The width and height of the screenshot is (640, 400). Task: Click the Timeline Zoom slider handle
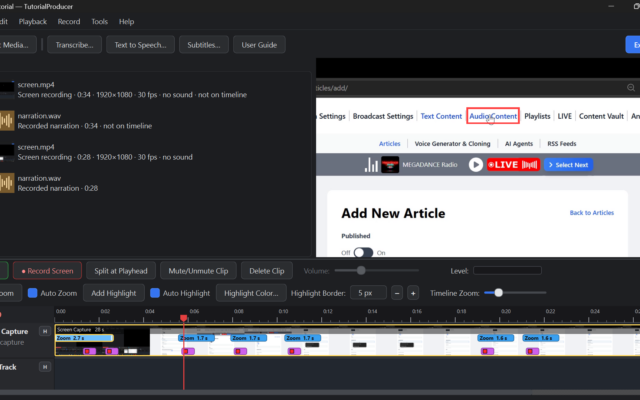(498, 293)
